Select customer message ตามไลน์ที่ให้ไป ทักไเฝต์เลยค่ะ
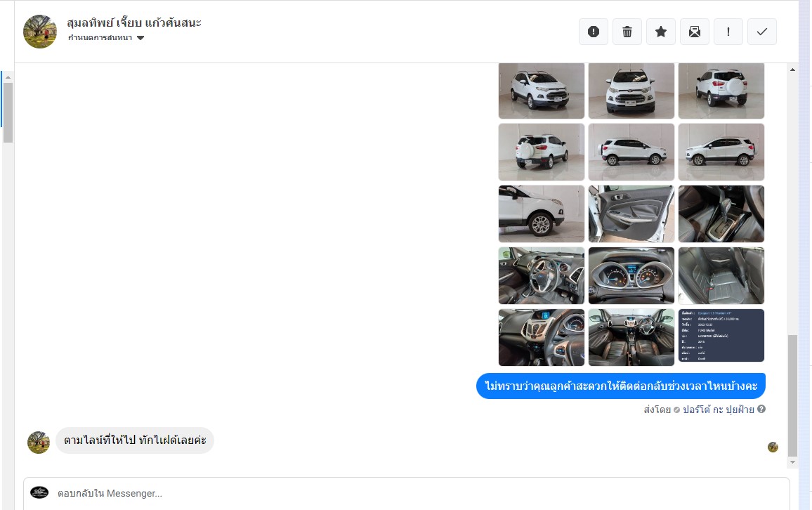812x510 pixels. point(135,440)
